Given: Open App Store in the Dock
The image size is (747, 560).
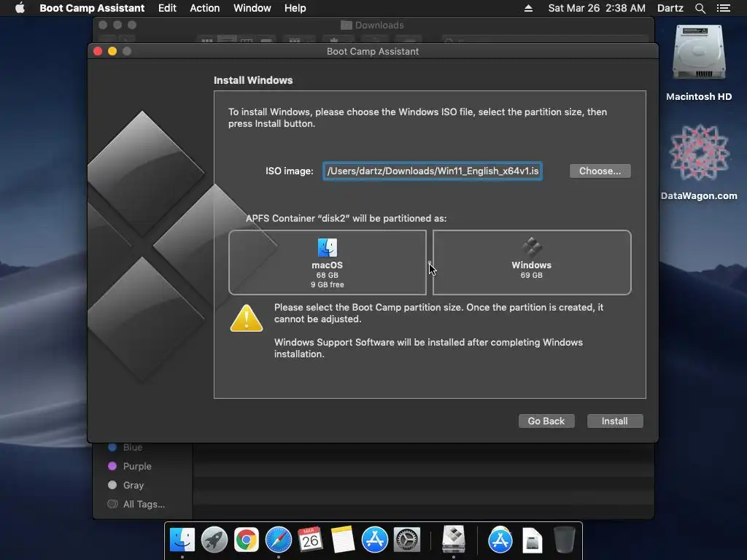Looking at the screenshot, I should pyautogui.click(x=374, y=540).
